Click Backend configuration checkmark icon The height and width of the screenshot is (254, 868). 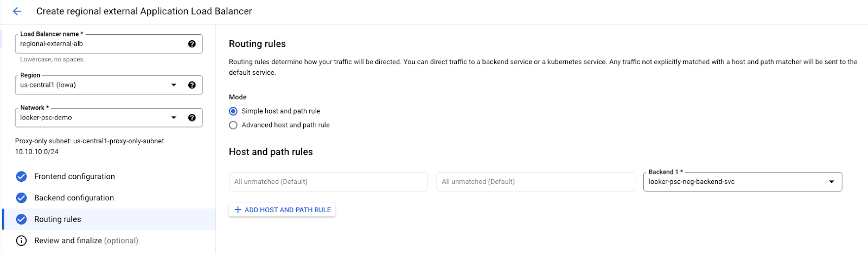click(x=21, y=198)
